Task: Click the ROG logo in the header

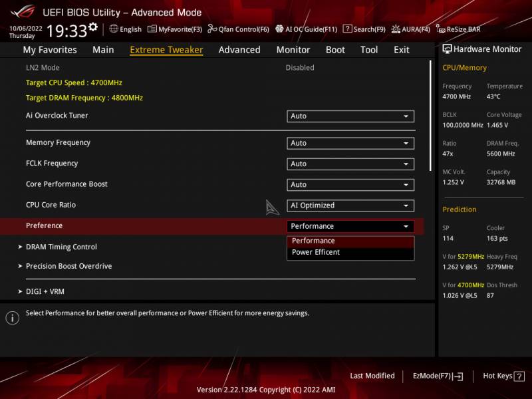Action: point(23,12)
